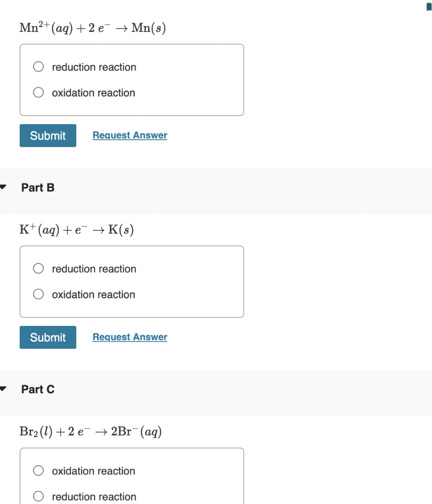Click the K⁺(aq) equation text
The image size is (432, 504).
(x=76, y=229)
